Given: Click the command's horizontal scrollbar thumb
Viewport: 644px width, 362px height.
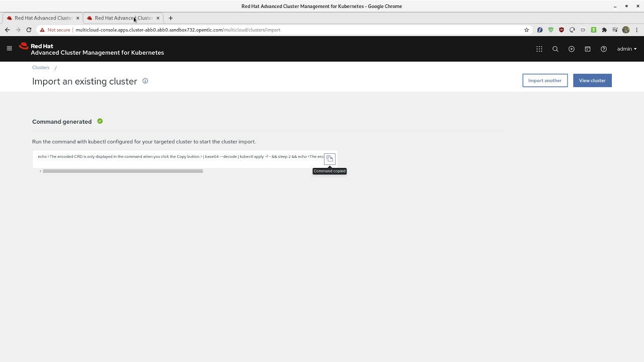Looking at the screenshot, I should point(123,171).
